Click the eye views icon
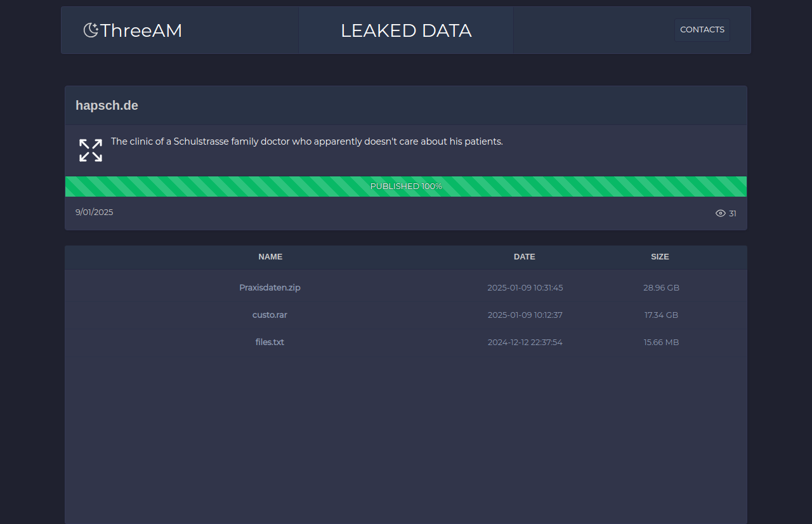Viewport: 812px width, 524px height. click(x=721, y=213)
